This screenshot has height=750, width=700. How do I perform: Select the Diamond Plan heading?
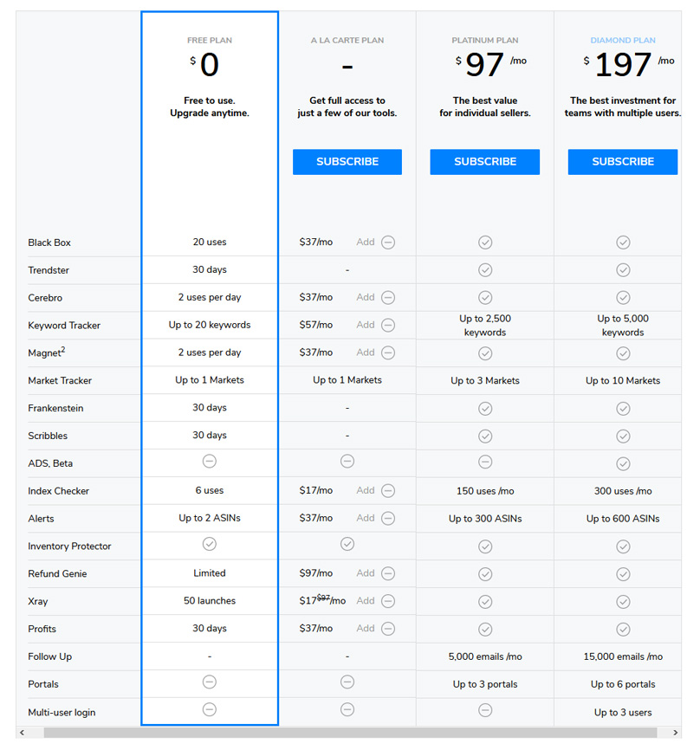623,41
